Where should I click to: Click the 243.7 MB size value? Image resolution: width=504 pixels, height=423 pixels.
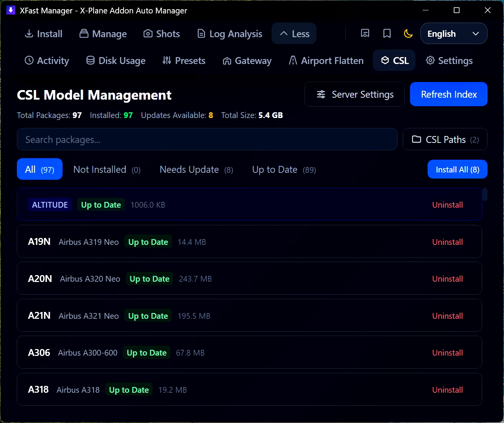(195, 279)
